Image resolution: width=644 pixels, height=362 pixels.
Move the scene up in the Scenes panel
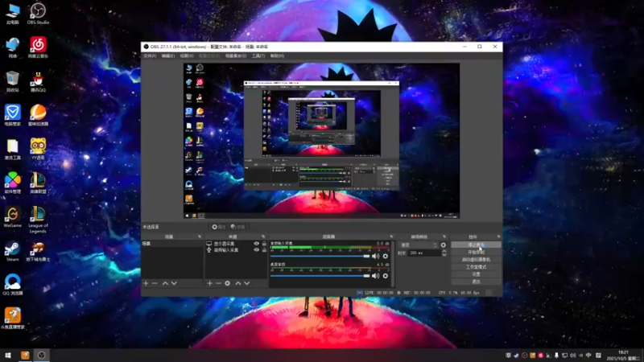point(165,283)
